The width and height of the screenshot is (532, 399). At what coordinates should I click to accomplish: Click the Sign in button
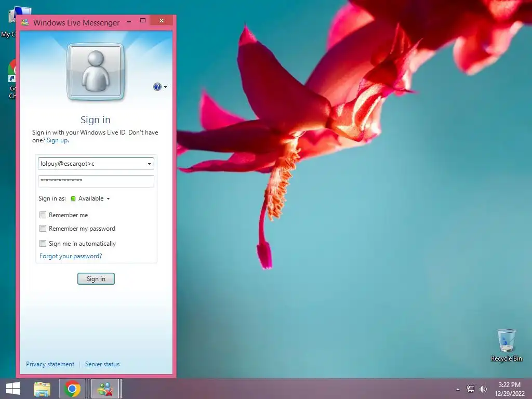96,278
